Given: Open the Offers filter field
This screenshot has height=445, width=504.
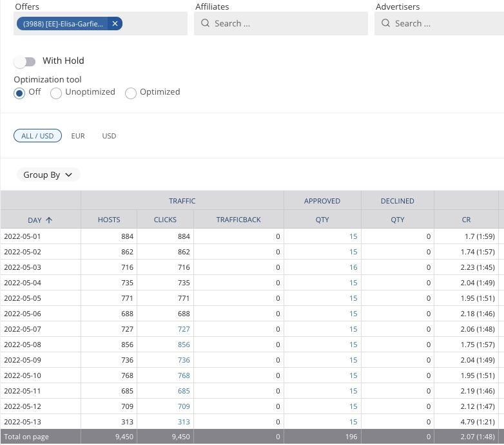Looking at the screenshot, I should [x=155, y=24].
